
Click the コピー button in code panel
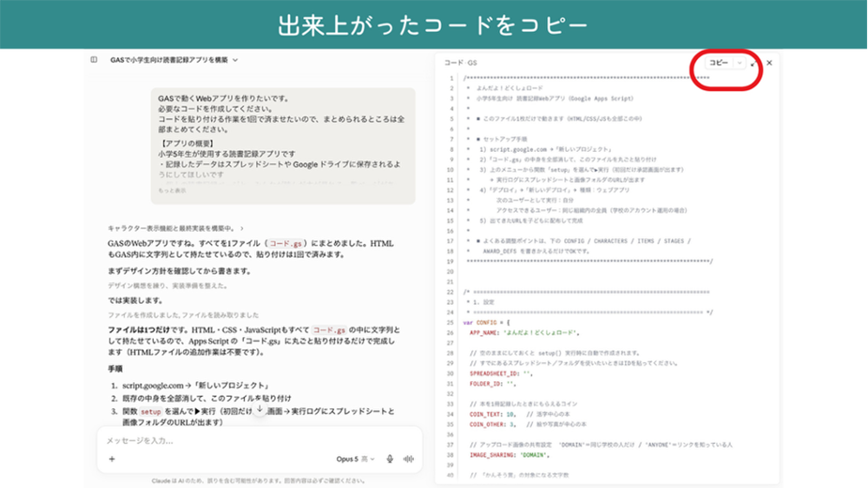click(719, 63)
